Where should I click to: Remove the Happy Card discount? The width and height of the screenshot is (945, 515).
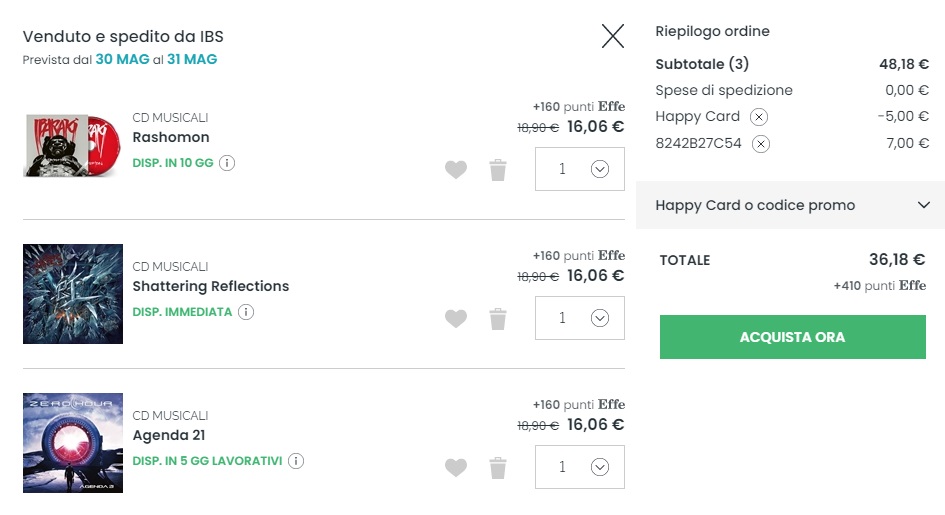click(x=759, y=117)
